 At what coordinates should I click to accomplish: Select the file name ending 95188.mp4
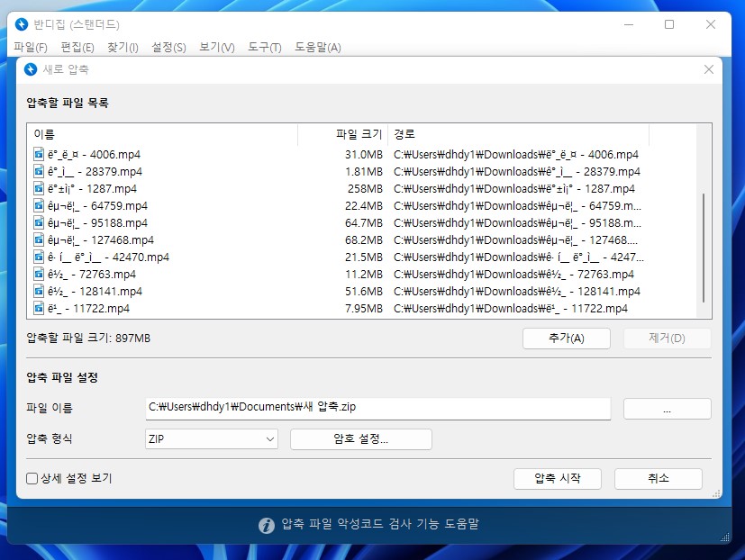[x=97, y=222]
